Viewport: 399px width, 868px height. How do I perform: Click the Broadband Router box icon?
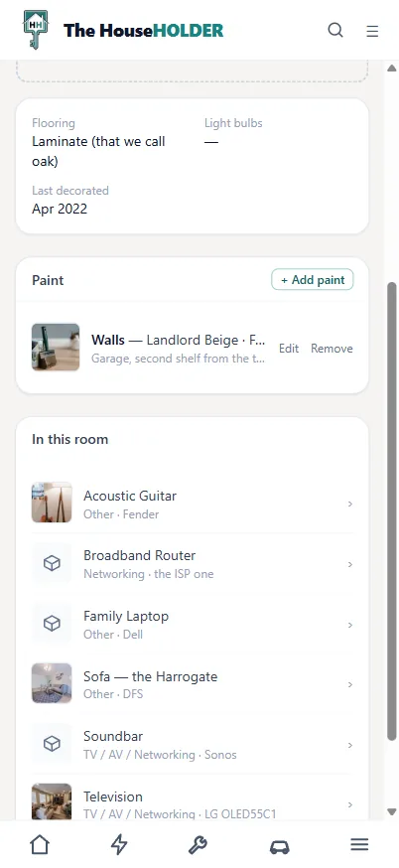click(52, 563)
